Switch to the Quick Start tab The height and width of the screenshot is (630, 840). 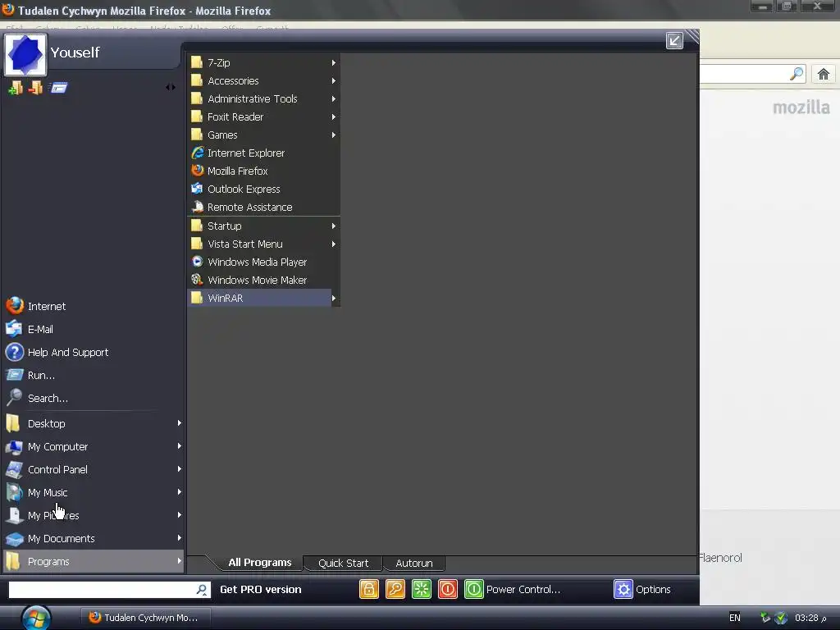(x=343, y=563)
